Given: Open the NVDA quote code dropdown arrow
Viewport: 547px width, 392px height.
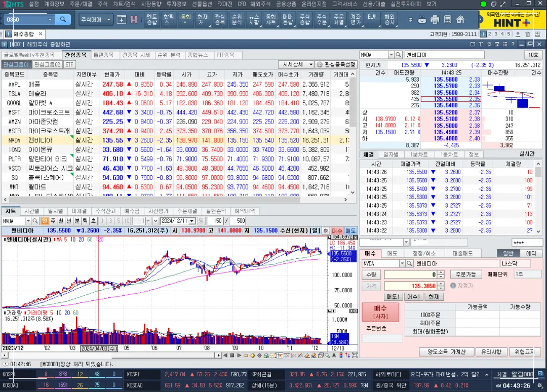Looking at the screenshot, I should (x=391, y=55).
